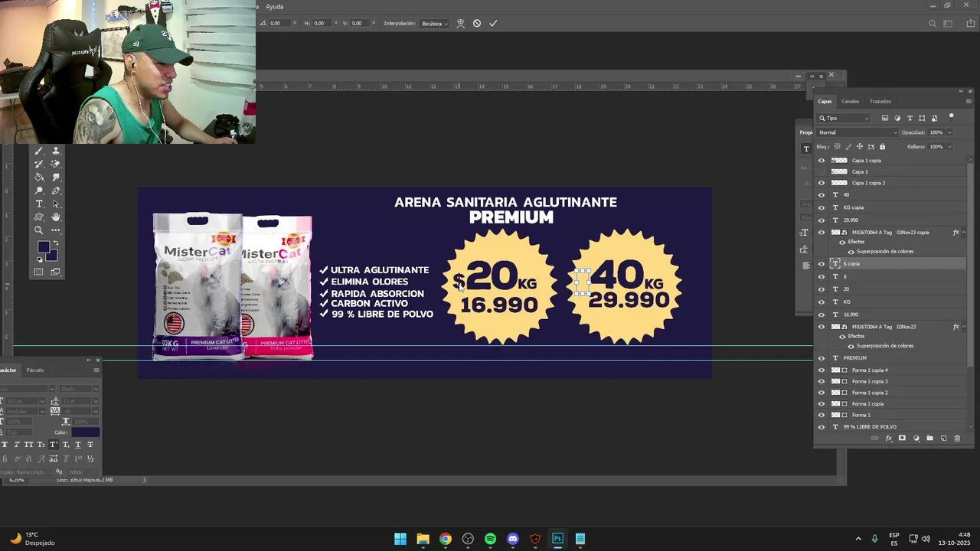Hide the KG copia text layer
This screenshot has width=980, height=551.
822,207
